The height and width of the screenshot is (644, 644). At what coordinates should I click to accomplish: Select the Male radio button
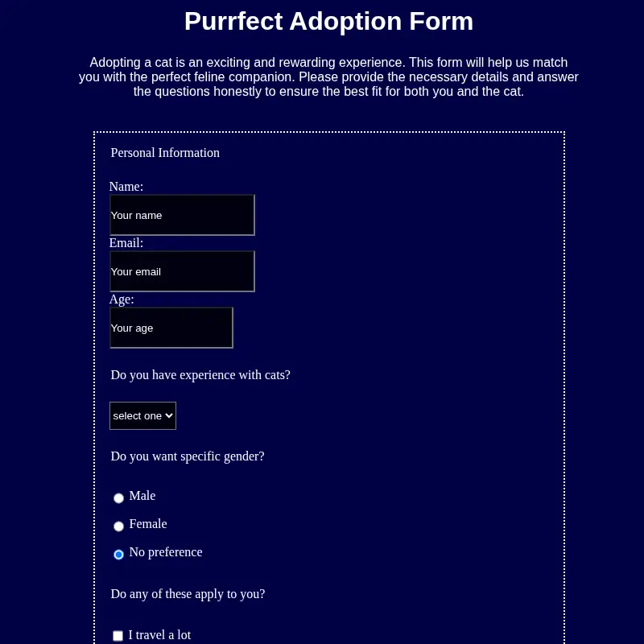pos(118,497)
